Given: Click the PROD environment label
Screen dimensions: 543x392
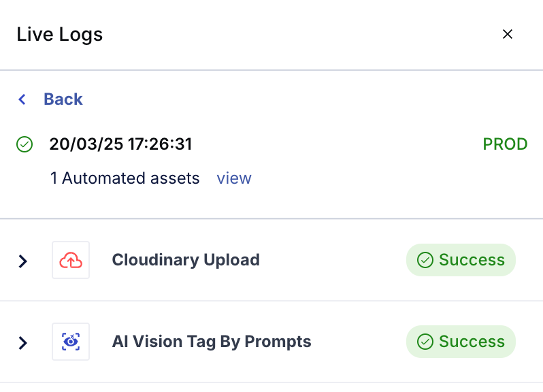Looking at the screenshot, I should coord(505,144).
